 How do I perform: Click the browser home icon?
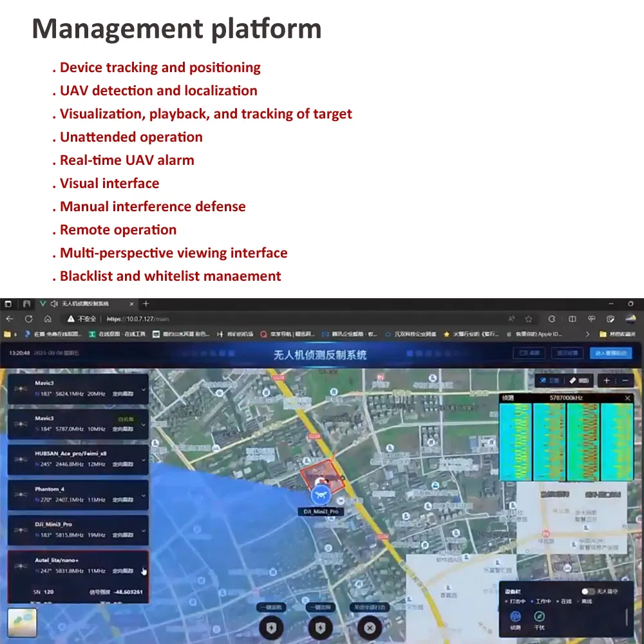click(x=48, y=319)
